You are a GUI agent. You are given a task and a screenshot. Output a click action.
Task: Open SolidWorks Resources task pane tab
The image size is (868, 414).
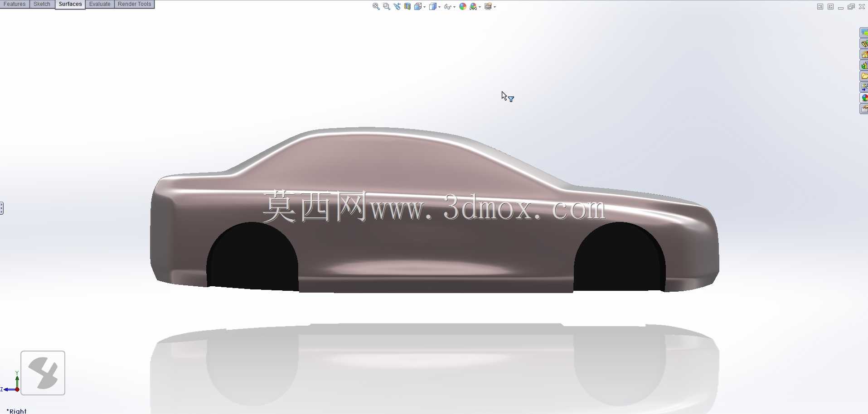point(864,33)
